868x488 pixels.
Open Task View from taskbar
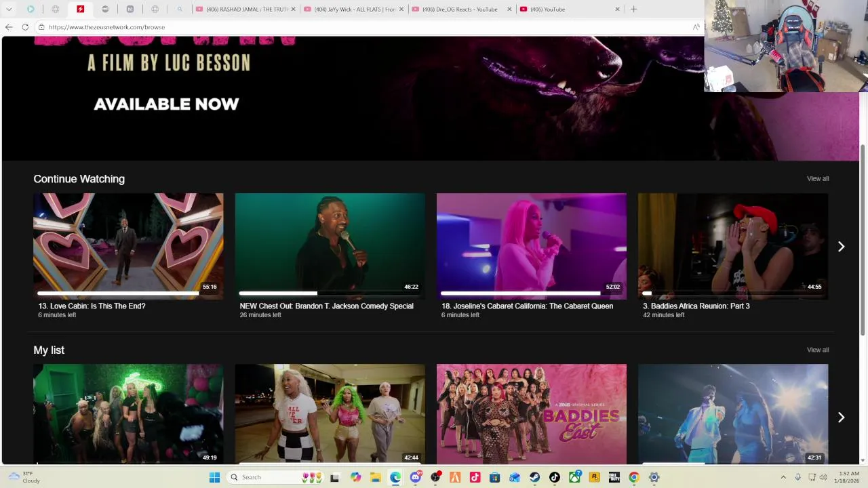click(x=334, y=477)
